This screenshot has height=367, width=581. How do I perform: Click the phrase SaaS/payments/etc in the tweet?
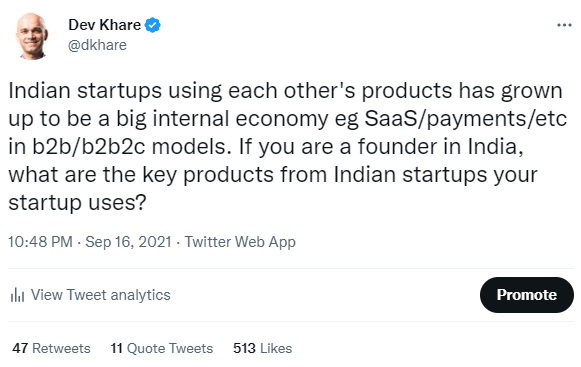[466, 119]
